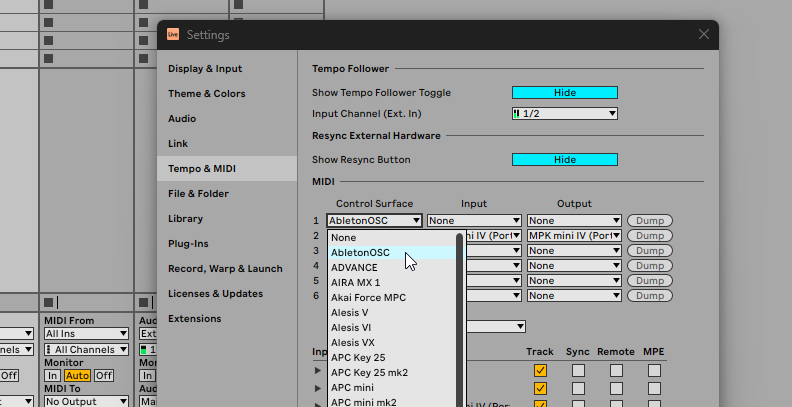Select APC Key 25 in the dropdown list
The height and width of the screenshot is (407, 792).
click(x=392, y=358)
